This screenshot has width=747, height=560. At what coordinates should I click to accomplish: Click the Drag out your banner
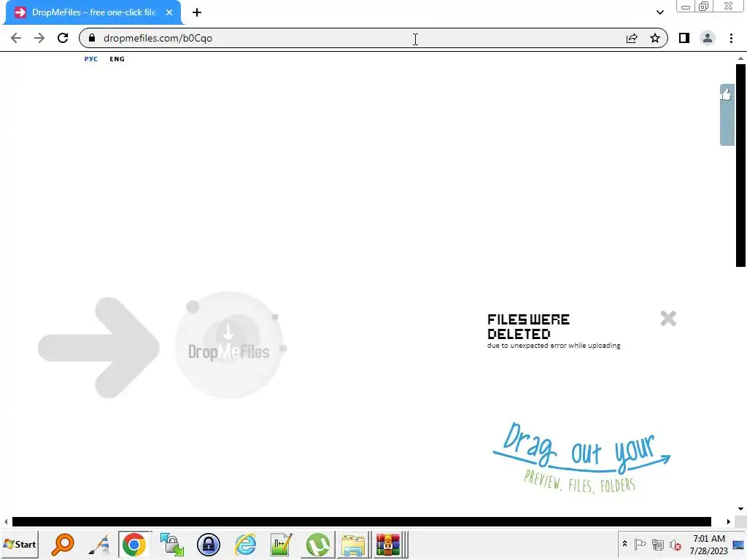pyautogui.click(x=581, y=457)
